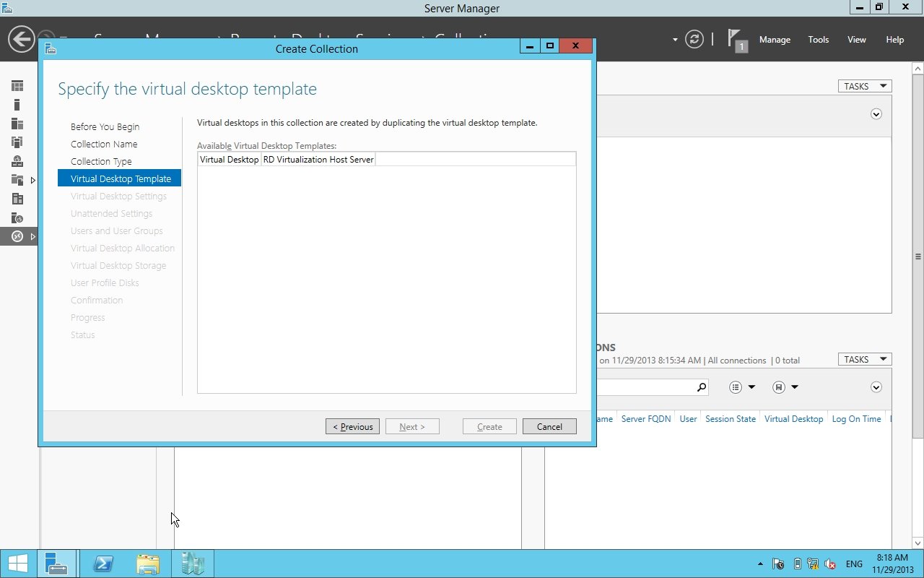Open the list view options dropdown arrow
This screenshot has height=578, width=924.
pos(751,387)
